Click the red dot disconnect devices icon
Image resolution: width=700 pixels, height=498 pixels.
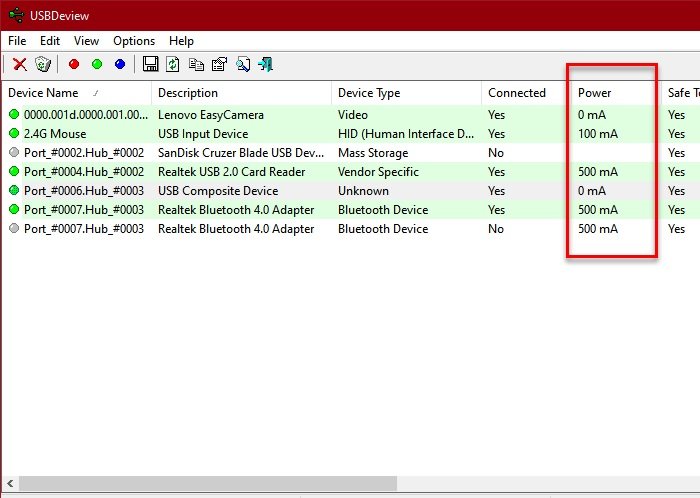click(74, 64)
